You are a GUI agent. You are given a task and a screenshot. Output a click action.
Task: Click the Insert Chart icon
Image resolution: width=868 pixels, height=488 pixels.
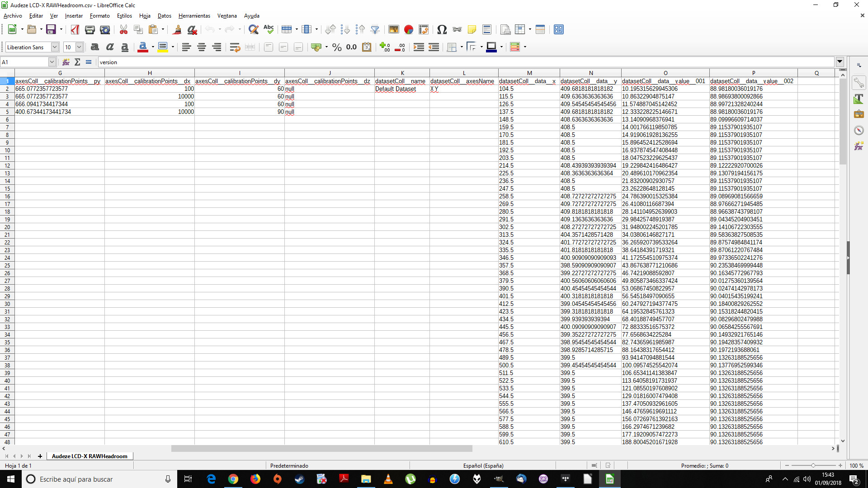coord(409,30)
